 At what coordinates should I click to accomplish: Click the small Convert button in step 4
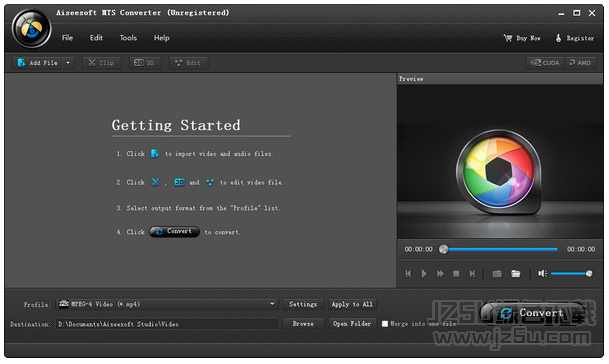[x=174, y=232]
